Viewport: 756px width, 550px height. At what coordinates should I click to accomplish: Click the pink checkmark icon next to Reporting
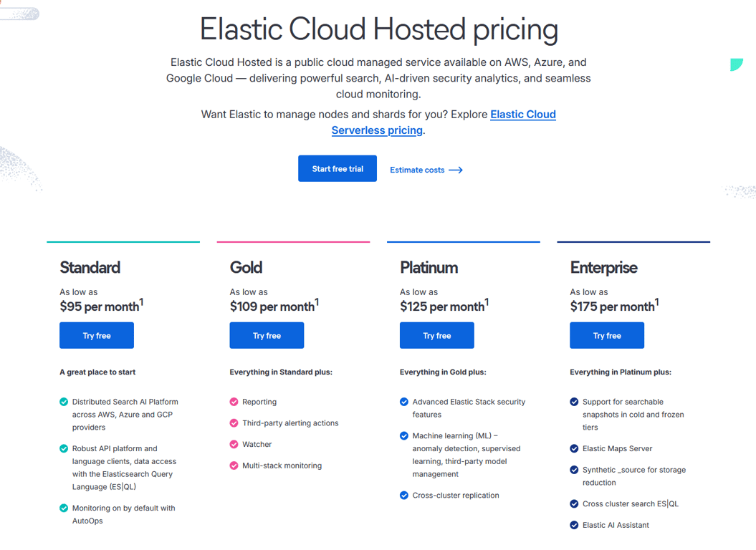234,402
